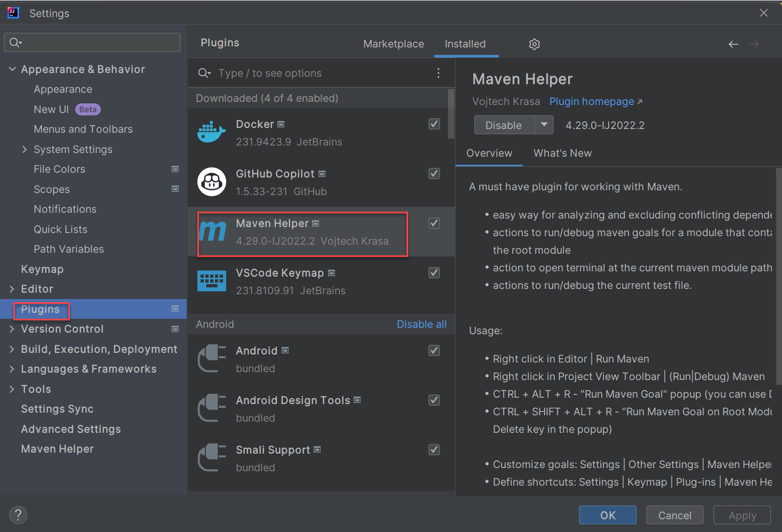Click the bundled marker icon next to Docker name
Screen dimensions: 782x532
281,124
